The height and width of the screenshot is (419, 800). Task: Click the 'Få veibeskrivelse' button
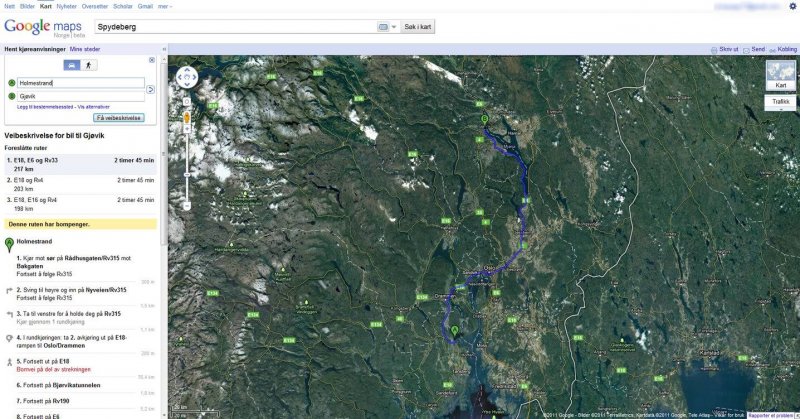118,117
